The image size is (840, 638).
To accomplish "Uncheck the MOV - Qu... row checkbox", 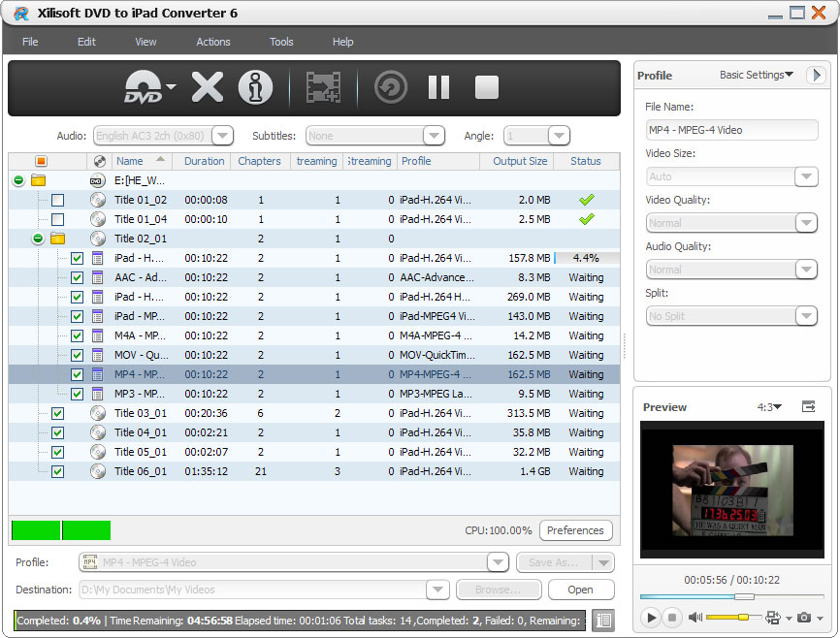I will 78,355.
